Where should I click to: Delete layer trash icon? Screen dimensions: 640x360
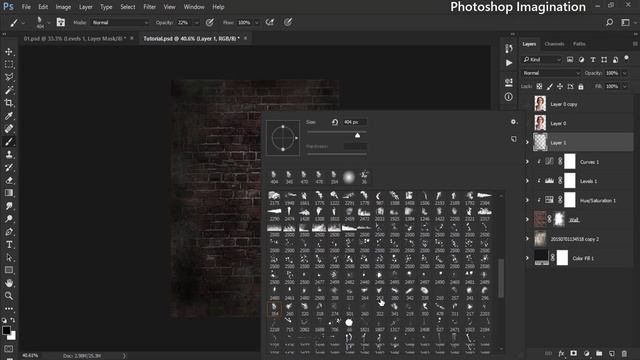pos(624,353)
